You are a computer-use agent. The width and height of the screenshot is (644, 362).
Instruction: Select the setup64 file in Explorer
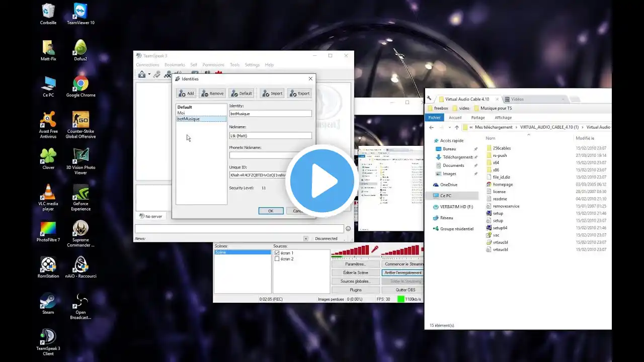497,228
